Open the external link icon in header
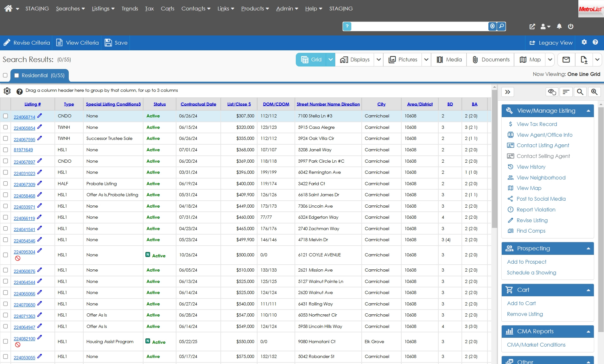This screenshot has width=604, height=364. coord(532,27)
